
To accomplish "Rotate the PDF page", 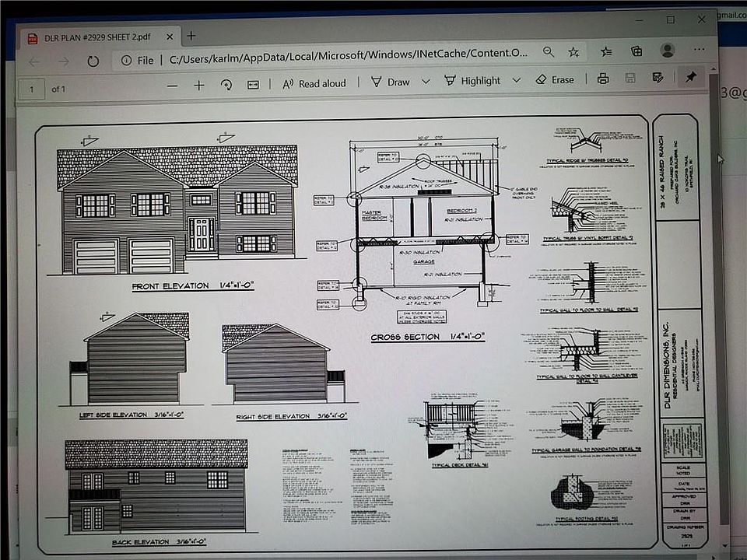I will click(226, 85).
